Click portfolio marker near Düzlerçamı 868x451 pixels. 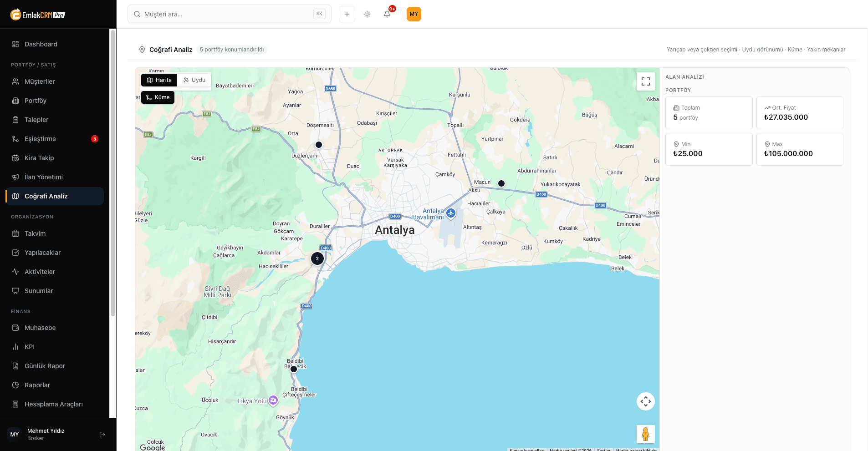click(x=319, y=145)
